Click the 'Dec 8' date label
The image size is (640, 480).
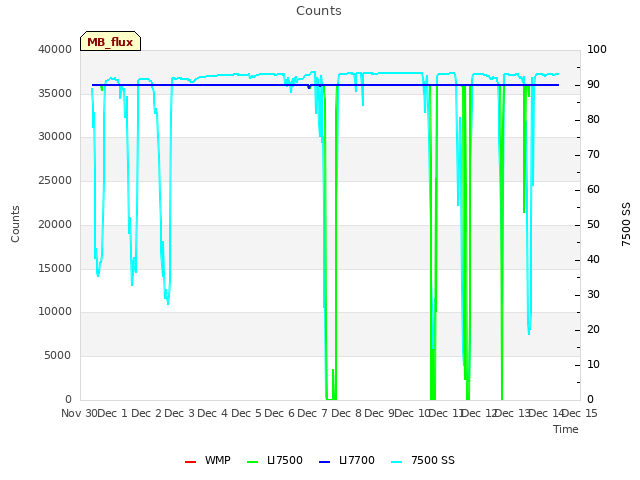[x=347, y=413]
